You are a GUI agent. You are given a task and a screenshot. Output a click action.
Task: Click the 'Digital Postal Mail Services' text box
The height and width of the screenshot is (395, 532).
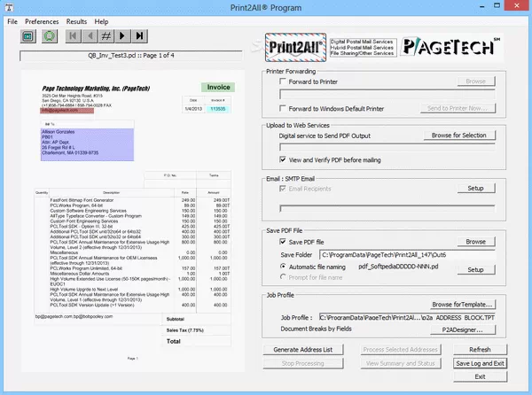pyautogui.click(x=363, y=48)
